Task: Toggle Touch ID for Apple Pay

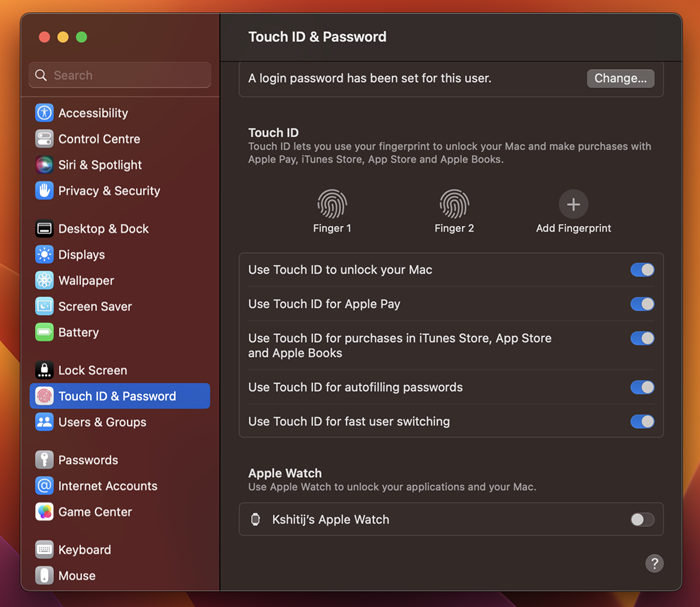Action: coord(642,304)
